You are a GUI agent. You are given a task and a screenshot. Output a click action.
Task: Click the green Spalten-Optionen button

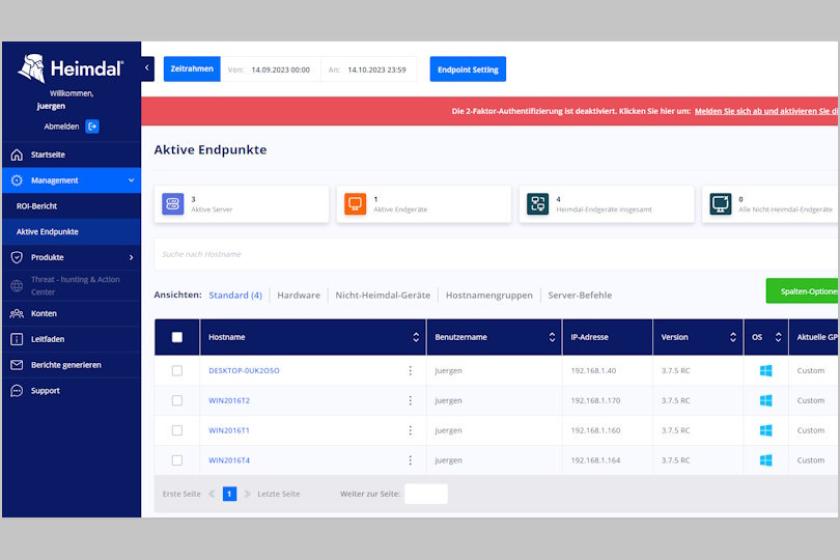pyautogui.click(x=802, y=291)
